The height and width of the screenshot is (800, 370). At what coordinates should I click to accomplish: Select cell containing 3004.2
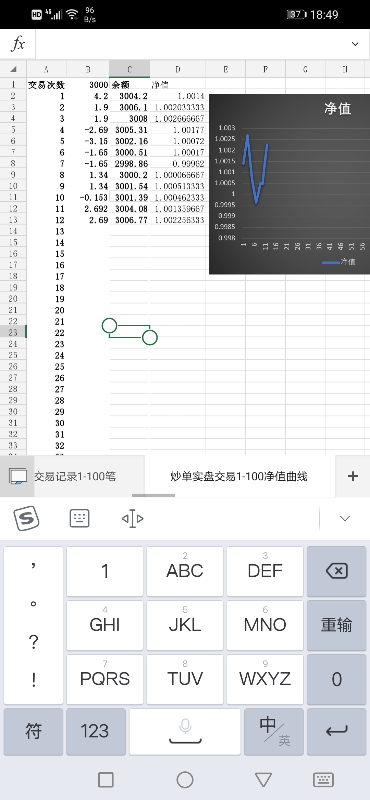click(130, 96)
